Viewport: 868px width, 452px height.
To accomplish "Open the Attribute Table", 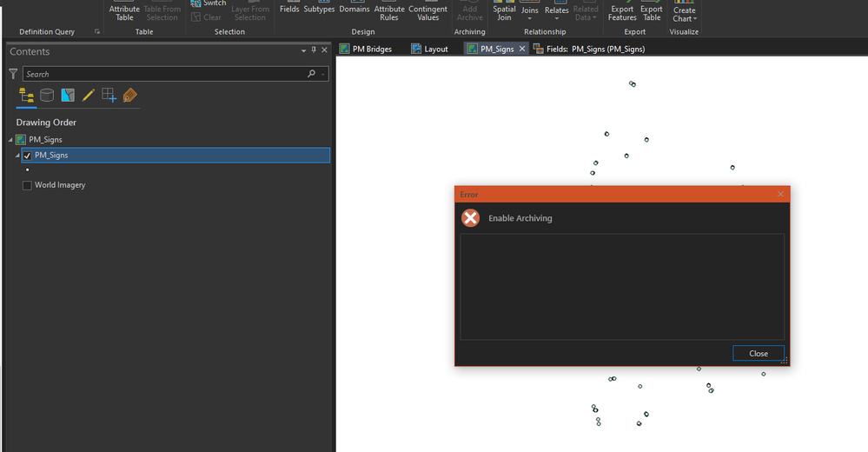I will click(124, 11).
